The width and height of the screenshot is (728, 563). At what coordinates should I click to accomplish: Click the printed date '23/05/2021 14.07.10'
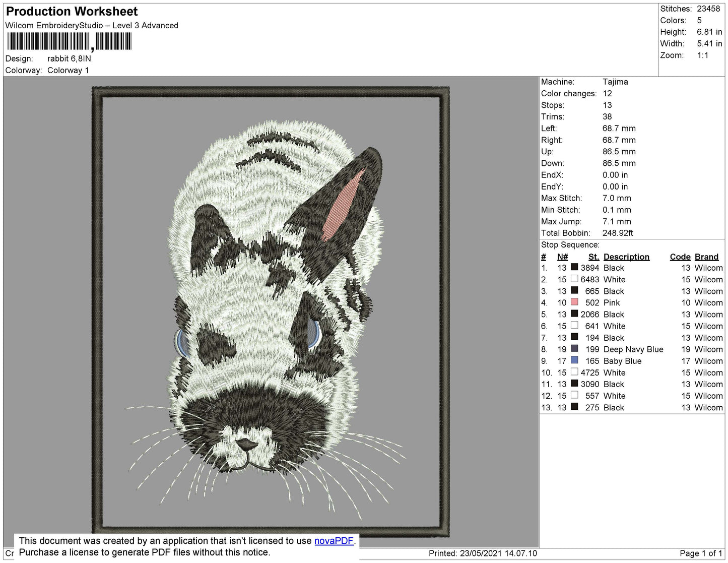click(x=498, y=553)
